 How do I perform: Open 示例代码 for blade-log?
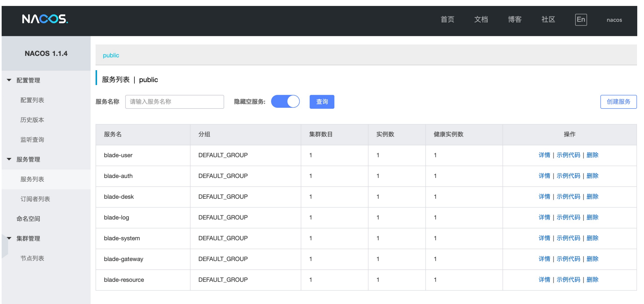[568, 218]
